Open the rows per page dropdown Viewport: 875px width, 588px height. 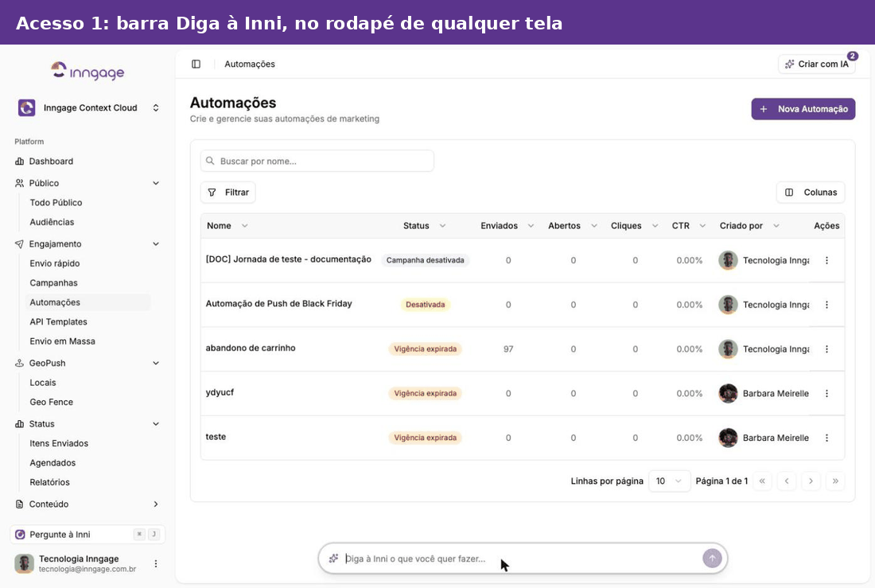[x=669, y=481]
